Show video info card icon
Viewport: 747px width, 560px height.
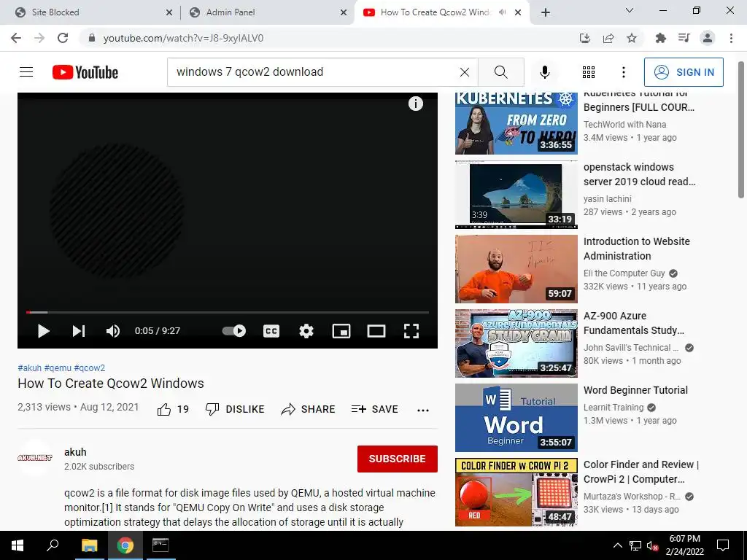[415, 104]
